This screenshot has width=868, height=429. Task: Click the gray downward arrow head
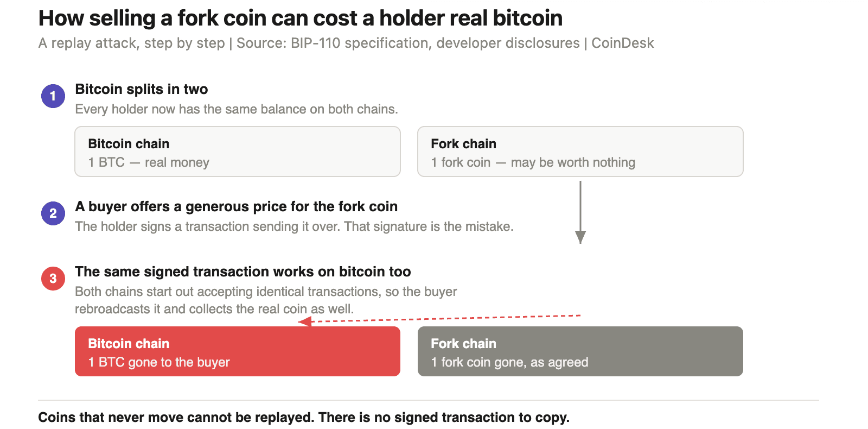point(580,237)
